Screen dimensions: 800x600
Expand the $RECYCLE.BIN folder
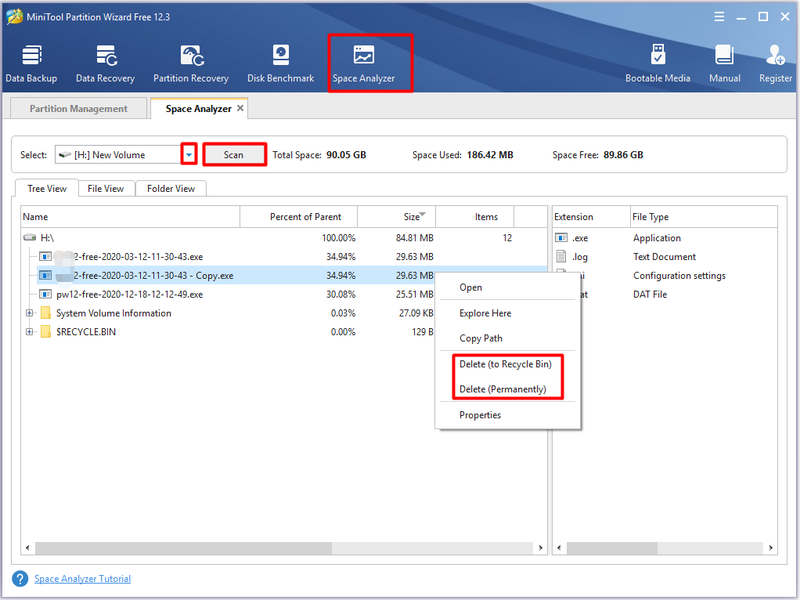29,332
